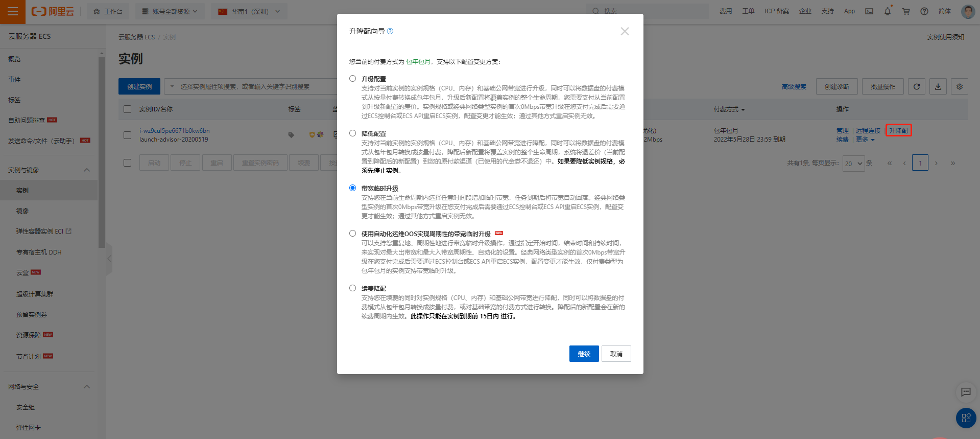This screenshot has width=980, height=439.
Task: Go to the last page of results
Action: (952, 163)
